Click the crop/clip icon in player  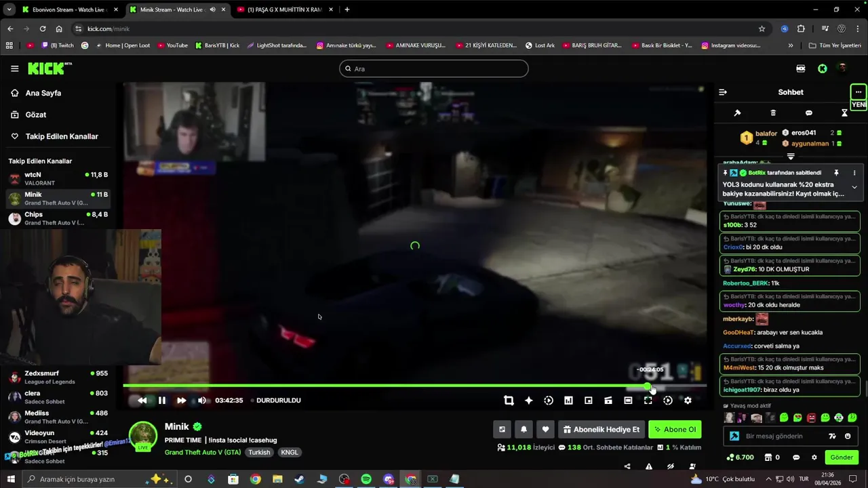[x=509, y=401]
